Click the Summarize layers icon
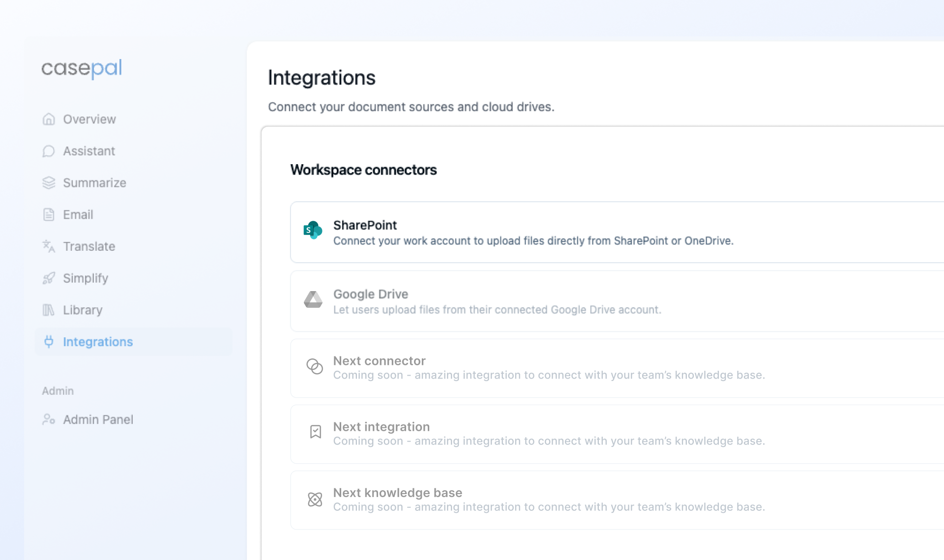944x560 pixels. (x=49, y=183)
